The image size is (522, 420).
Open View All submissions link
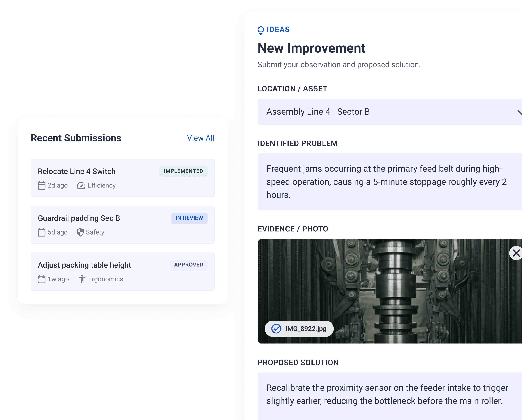(201, 138)
